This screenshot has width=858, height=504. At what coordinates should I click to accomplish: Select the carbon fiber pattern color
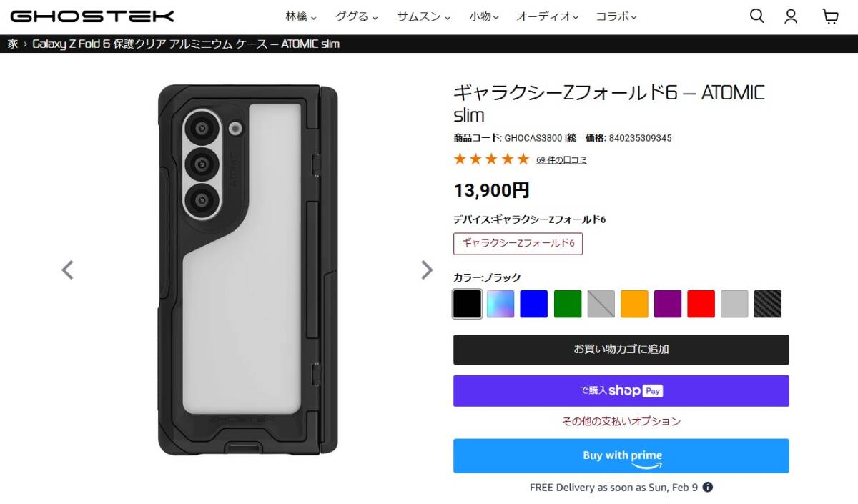pyautogui.click(x=768, y=304)
